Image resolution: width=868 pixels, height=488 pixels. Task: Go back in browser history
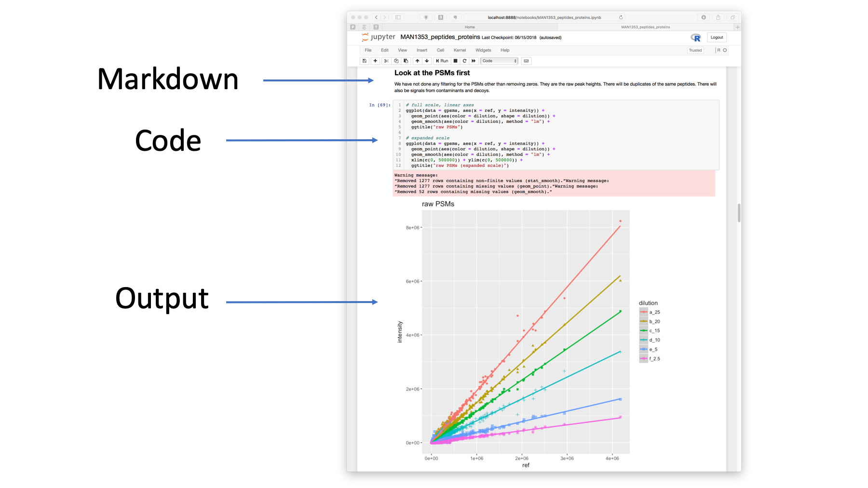(377, 17)
